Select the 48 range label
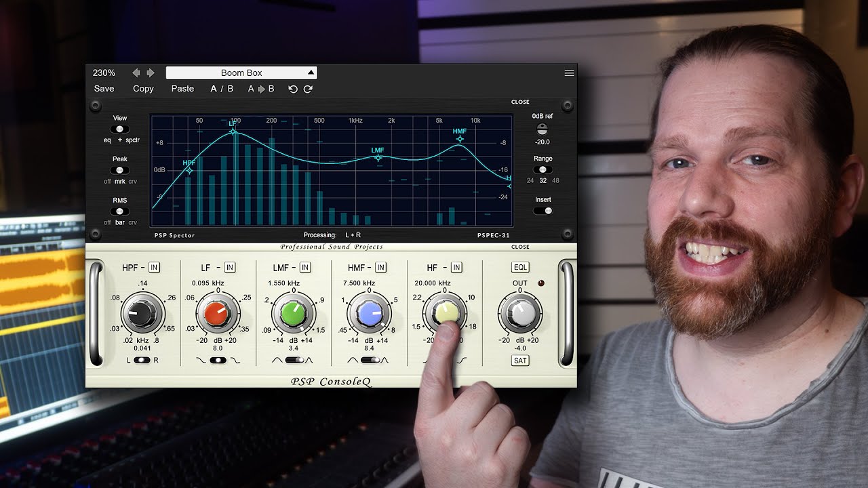 point(556,181)
